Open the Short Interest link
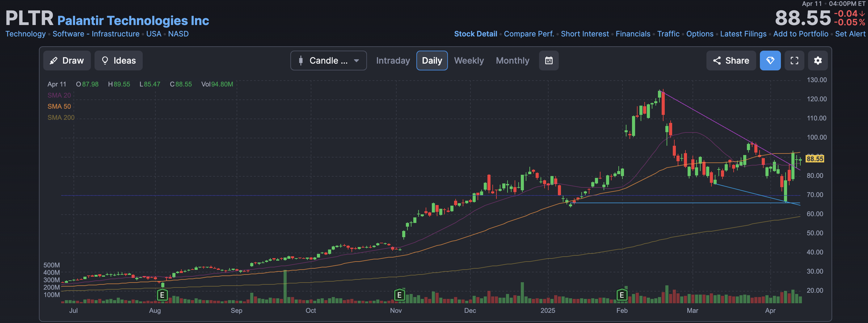 click(585, 34)
